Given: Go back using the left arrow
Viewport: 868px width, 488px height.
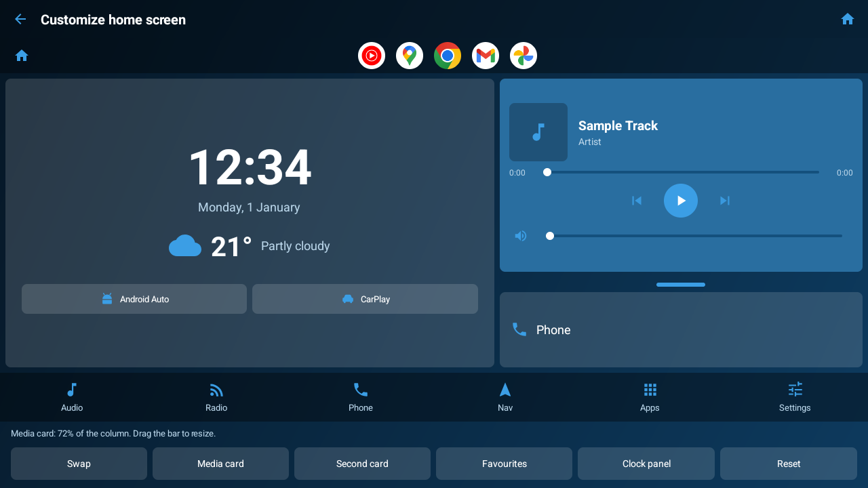Looking at the screenshot, I should [20, 20].
